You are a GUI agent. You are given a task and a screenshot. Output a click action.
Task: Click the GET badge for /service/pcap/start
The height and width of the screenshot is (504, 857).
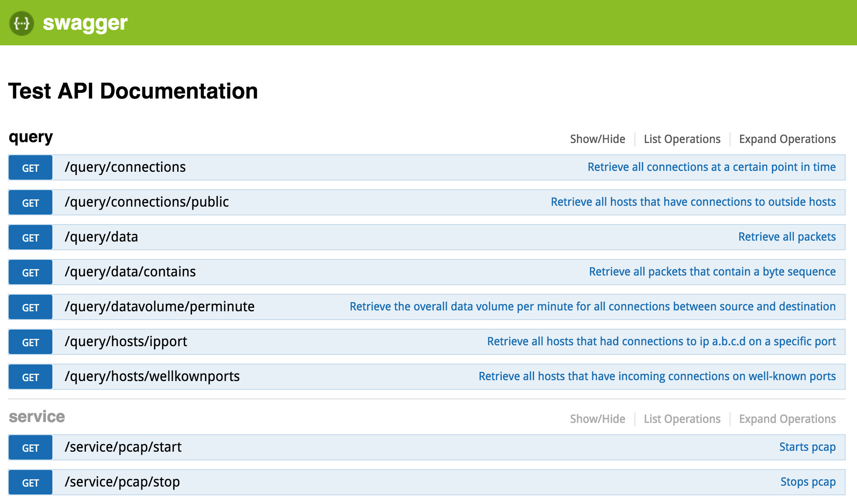tap(31, 448)
